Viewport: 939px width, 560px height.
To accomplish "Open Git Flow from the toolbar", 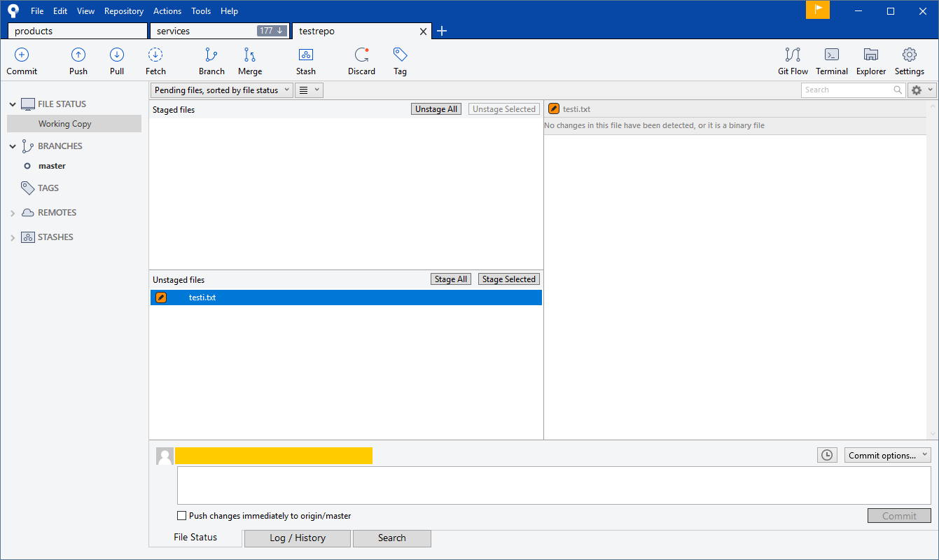I will (793, 55).
